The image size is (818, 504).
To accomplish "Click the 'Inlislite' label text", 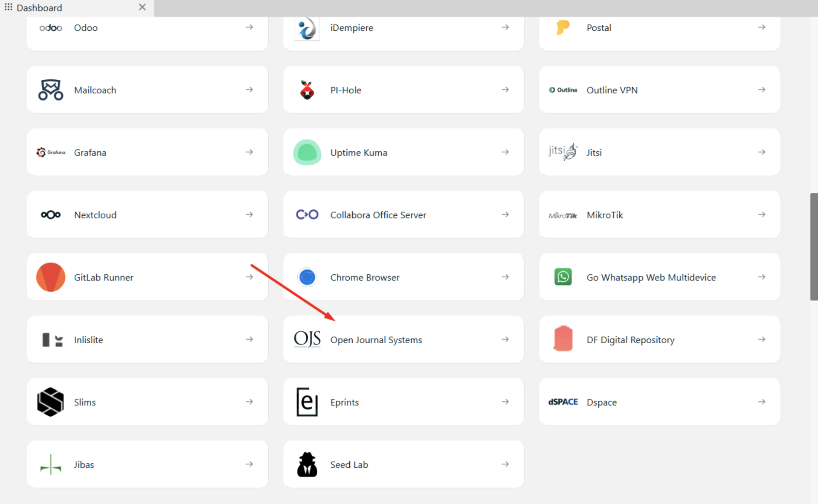I will pos(89,340).
